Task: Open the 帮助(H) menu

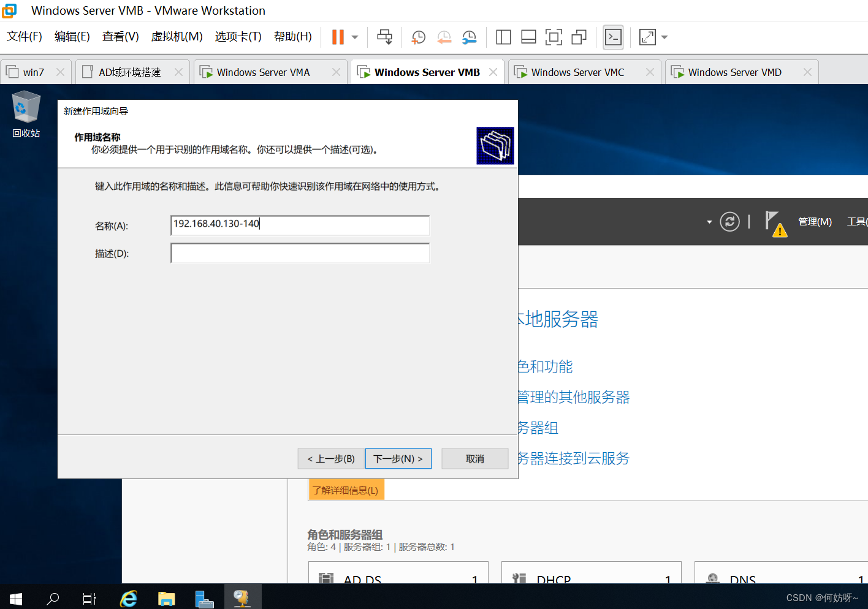Action: pyautogui.click(x=293, y=37)
